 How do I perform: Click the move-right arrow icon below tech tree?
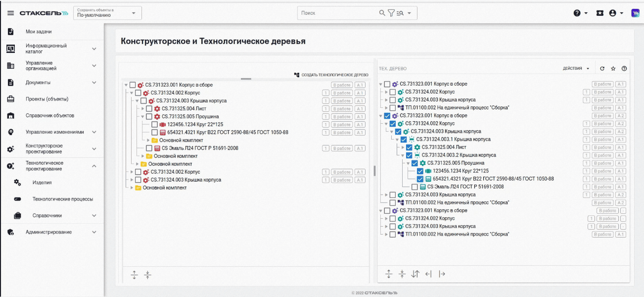442,274
